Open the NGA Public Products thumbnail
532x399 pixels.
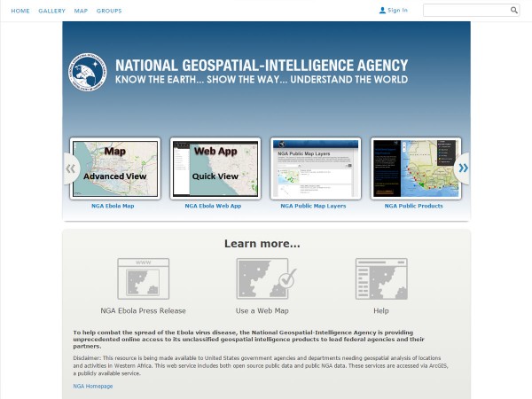click(416, 168)
